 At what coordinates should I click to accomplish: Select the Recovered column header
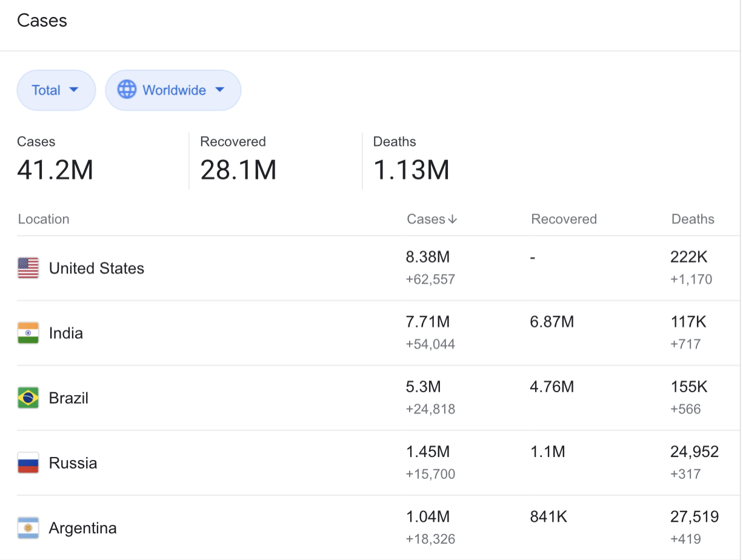point(564,219)
